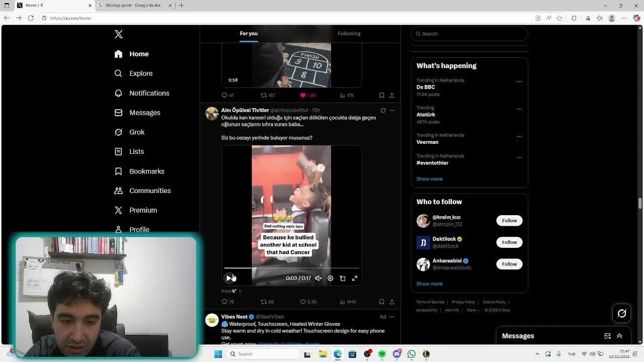This screenshot has width=644, height=362.
Task: Open a new browser tab
Action: pyautogui.click(x=181, y=6)
